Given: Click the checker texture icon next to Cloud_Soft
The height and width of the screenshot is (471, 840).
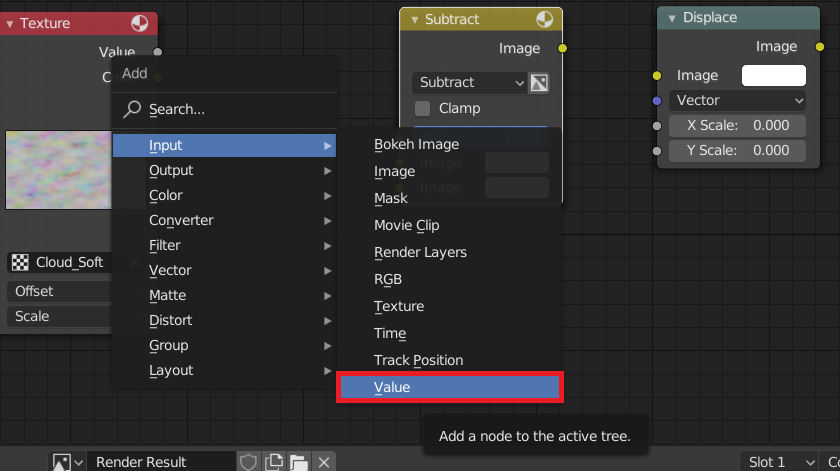Looking at the screenshot, I should click(20, 262).
